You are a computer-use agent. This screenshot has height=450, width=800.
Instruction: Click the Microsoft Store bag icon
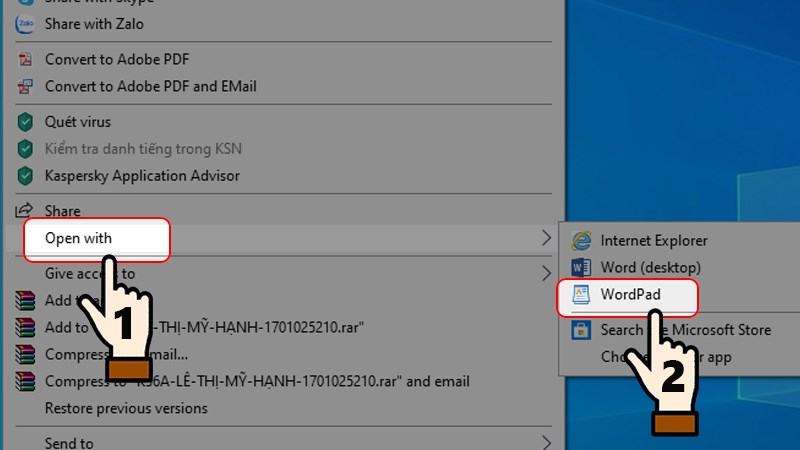point(581,329)
